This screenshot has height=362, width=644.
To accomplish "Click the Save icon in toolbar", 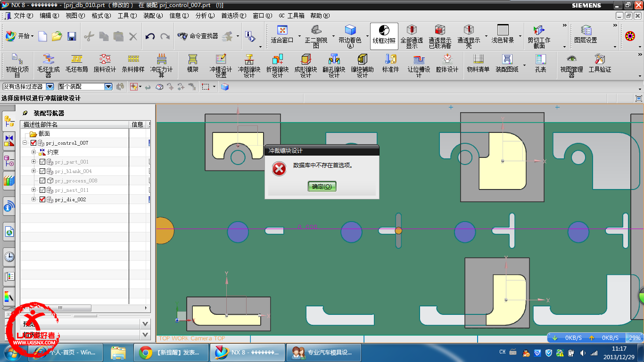I will coord(71,36).
